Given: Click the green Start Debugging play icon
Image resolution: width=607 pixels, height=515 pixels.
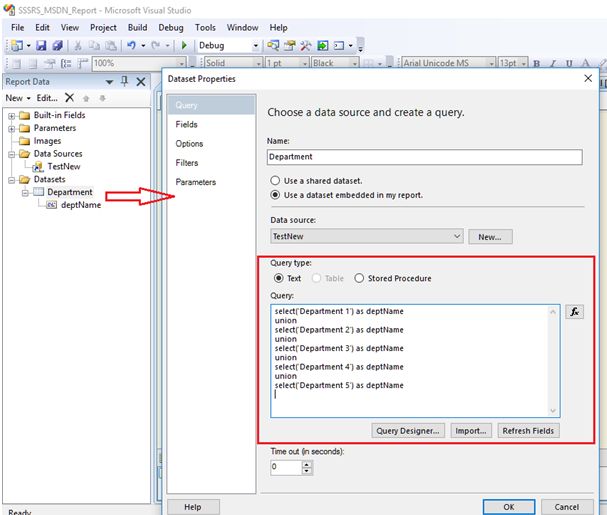Looking at the screenshot, I should pos(184,46).
